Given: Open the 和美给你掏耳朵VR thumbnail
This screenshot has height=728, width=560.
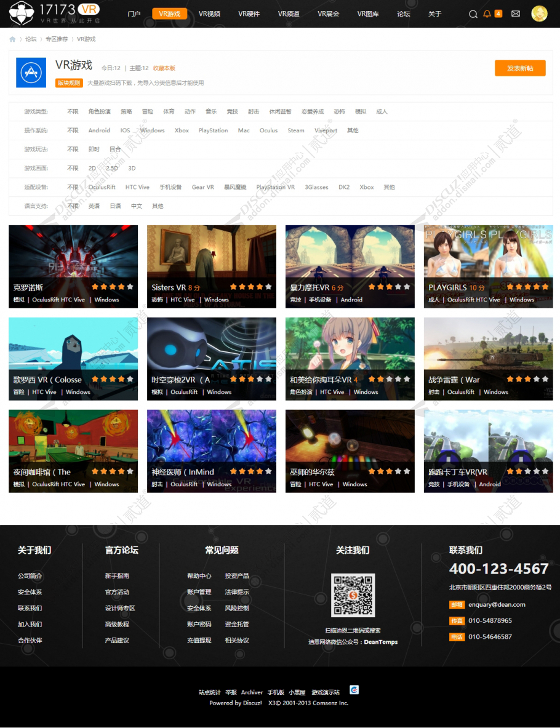Looking at the screenshot, I should pos(350,359).
